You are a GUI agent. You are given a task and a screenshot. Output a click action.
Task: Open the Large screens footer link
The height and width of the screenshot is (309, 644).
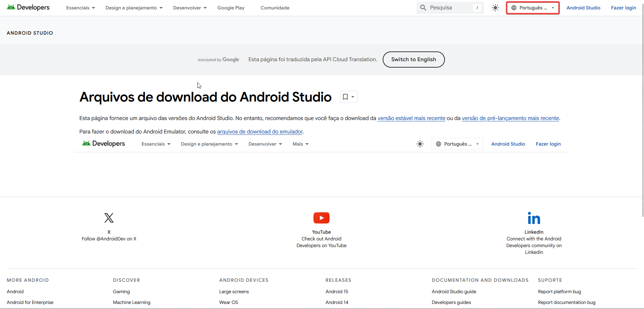click(x=234, y=292)
